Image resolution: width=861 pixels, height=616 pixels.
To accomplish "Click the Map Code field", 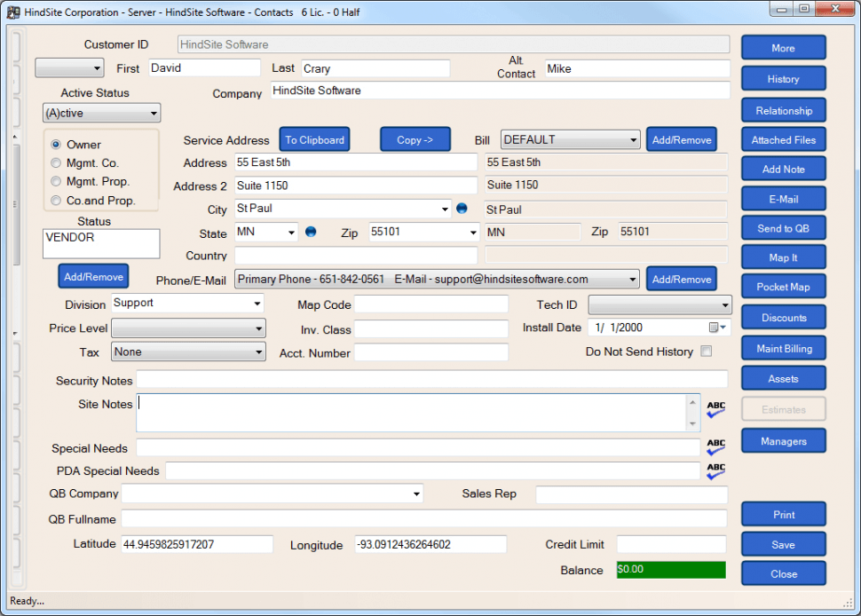I will click(x=431, y=304).
